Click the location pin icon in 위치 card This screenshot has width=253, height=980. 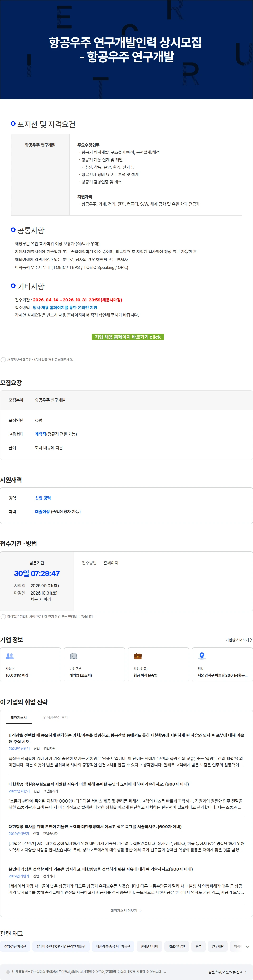202,656
